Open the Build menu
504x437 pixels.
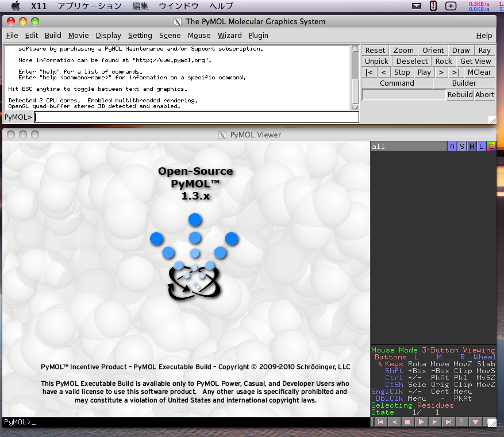(x=53, y=36)
